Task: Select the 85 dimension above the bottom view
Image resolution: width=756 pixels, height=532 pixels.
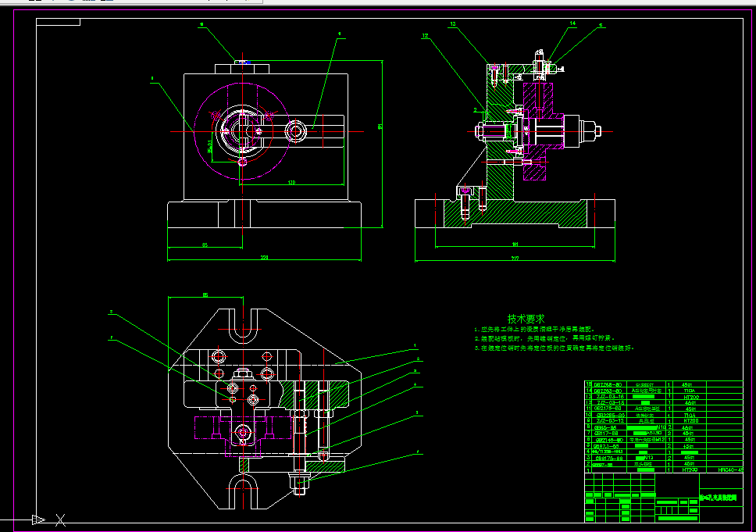Action: 205,295
